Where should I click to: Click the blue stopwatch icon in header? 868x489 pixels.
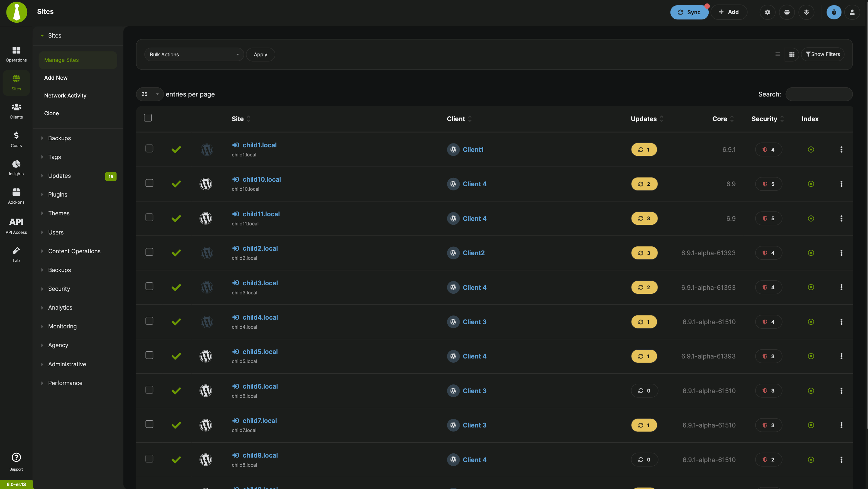click(x=834, y=12)
